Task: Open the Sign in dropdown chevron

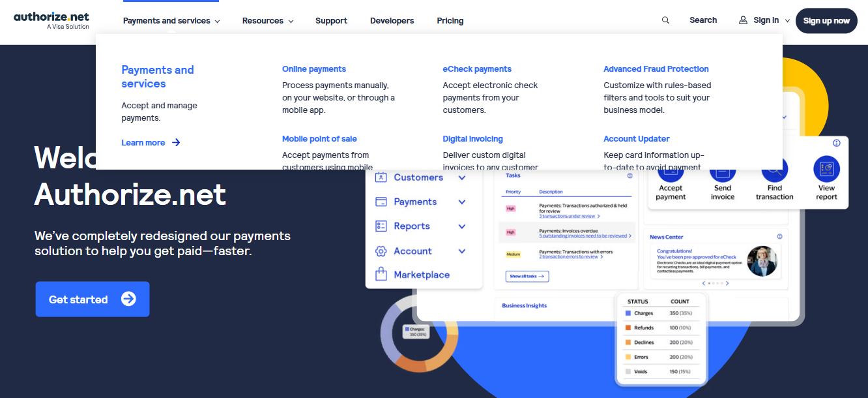Action: click(x=787, y=21)
